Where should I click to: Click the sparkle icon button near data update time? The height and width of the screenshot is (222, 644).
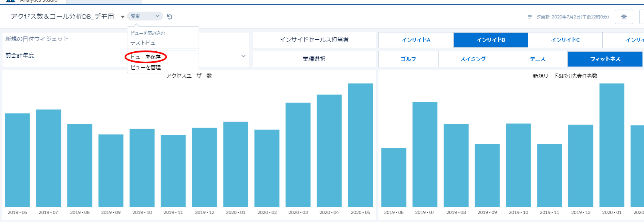coord(624,17)
